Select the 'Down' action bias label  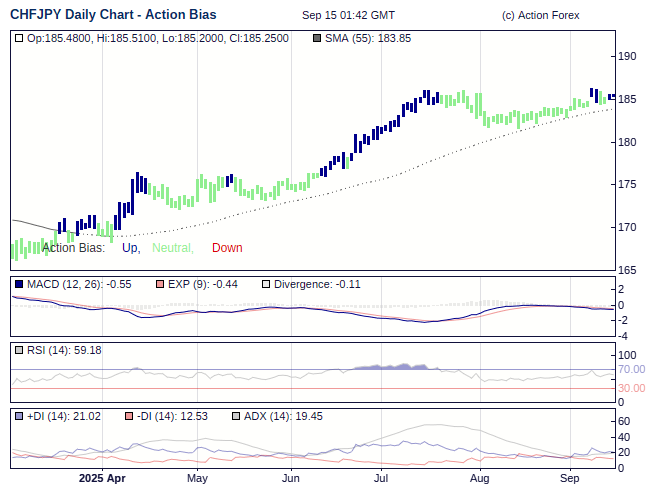click(227, 248)
